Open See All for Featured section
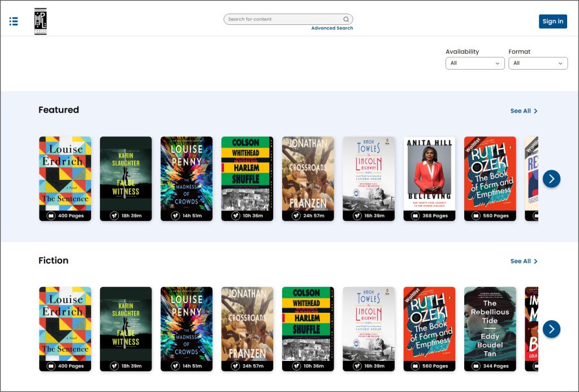 pyautogui.click(x=524, y=111)
